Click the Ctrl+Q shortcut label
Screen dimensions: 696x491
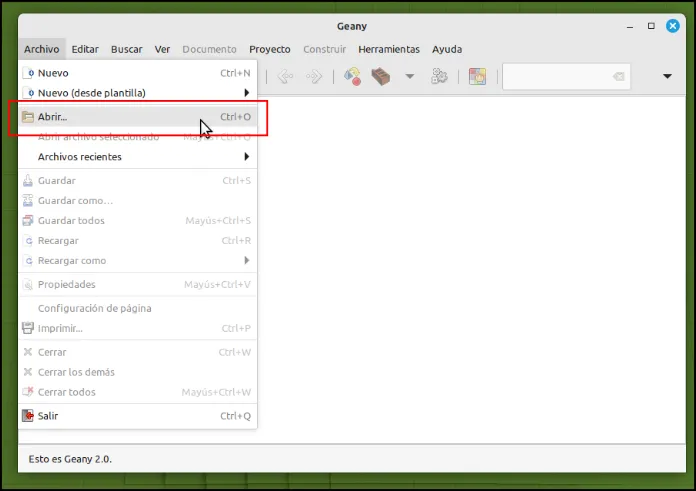click(x=236, y=416)
